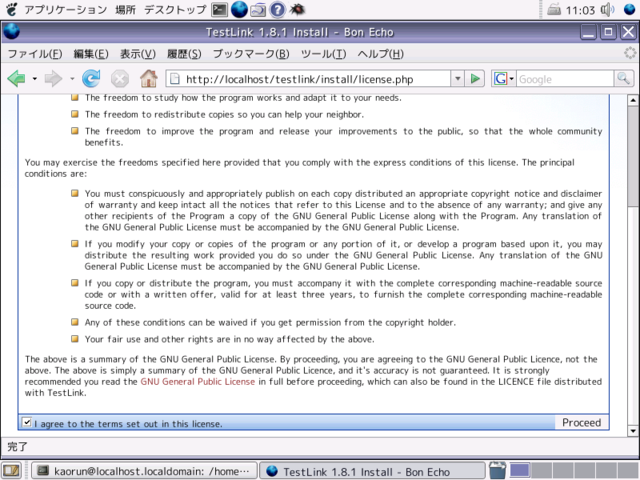Launch the web browser globe panel icon

(239, 9)
